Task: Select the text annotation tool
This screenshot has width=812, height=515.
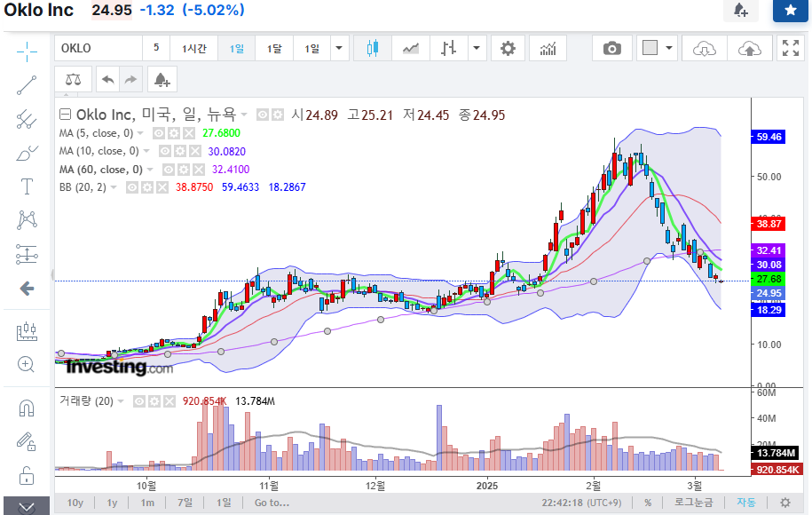Action: [27, 186]
